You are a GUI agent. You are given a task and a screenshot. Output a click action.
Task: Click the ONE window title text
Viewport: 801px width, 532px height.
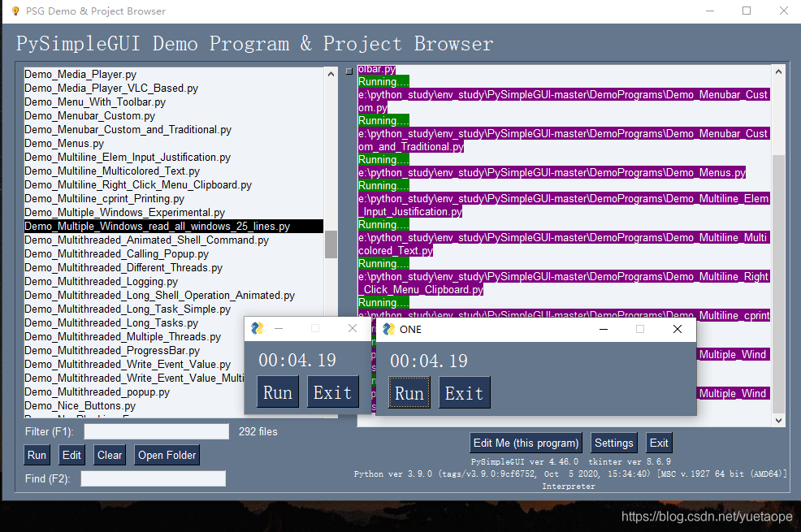(410, 329)
